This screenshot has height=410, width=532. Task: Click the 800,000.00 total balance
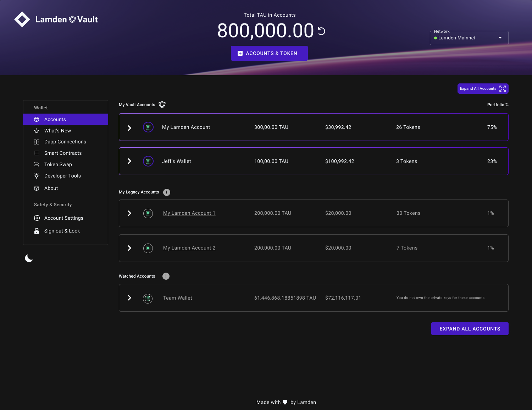coord(266,31)
